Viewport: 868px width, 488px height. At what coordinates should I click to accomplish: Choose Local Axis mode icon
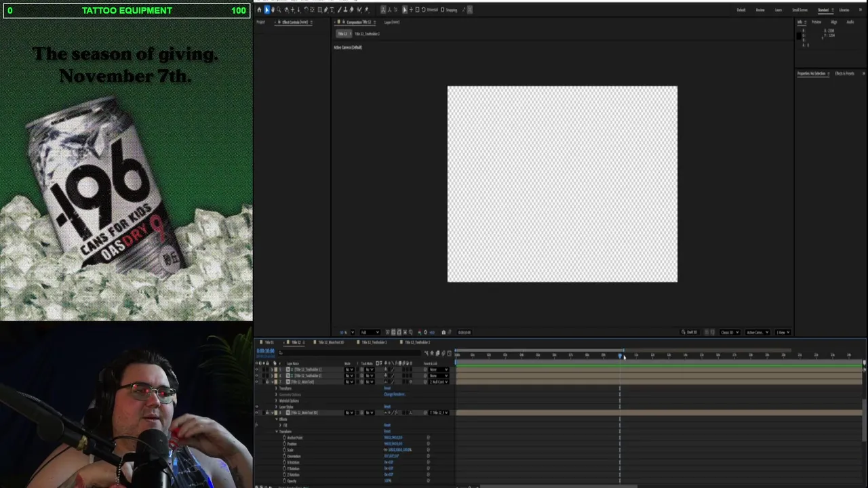(383, 9)
